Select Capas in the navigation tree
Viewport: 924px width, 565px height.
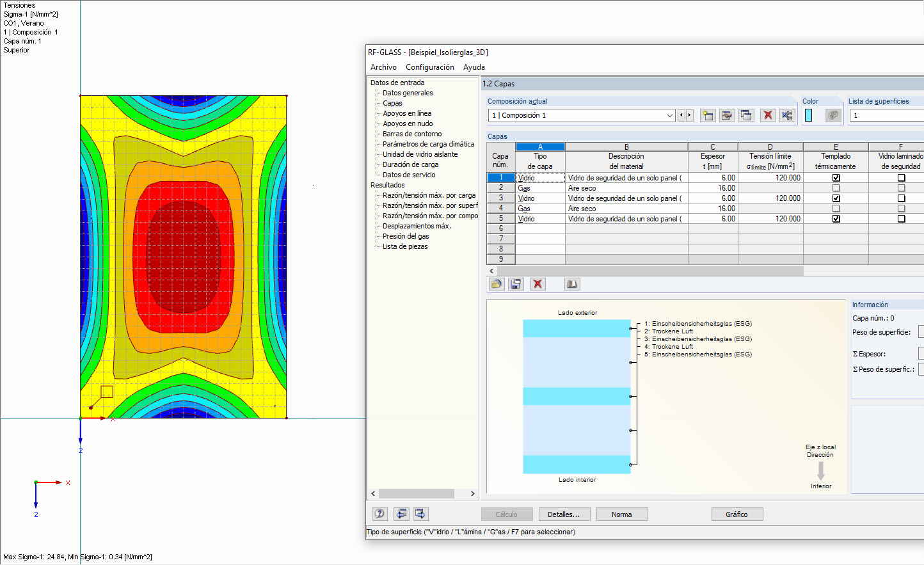[392, 103]
